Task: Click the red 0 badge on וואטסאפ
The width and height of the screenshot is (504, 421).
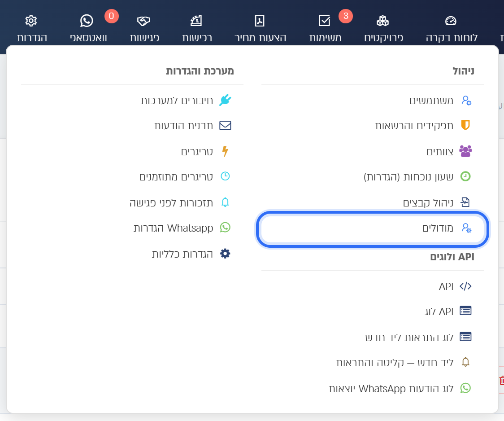Action: [x=112, y=16]
